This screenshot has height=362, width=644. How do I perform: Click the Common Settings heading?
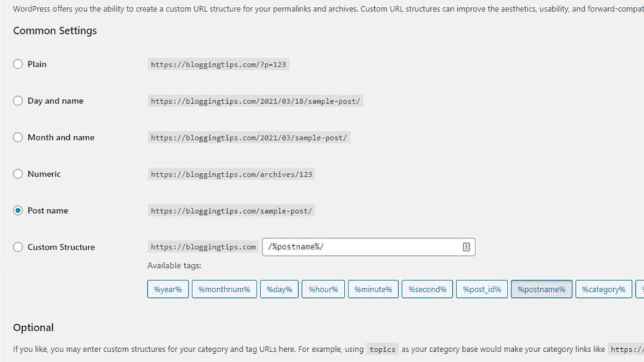pos(55,31)
